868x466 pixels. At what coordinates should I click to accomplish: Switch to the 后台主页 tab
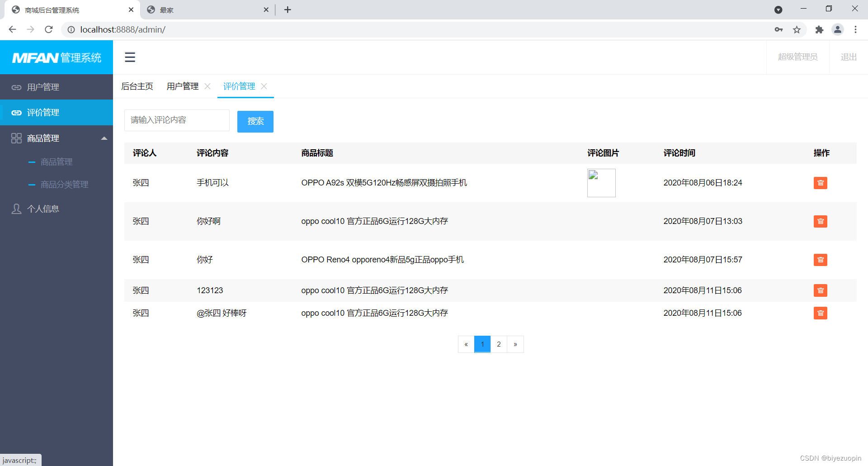(137, 86)
